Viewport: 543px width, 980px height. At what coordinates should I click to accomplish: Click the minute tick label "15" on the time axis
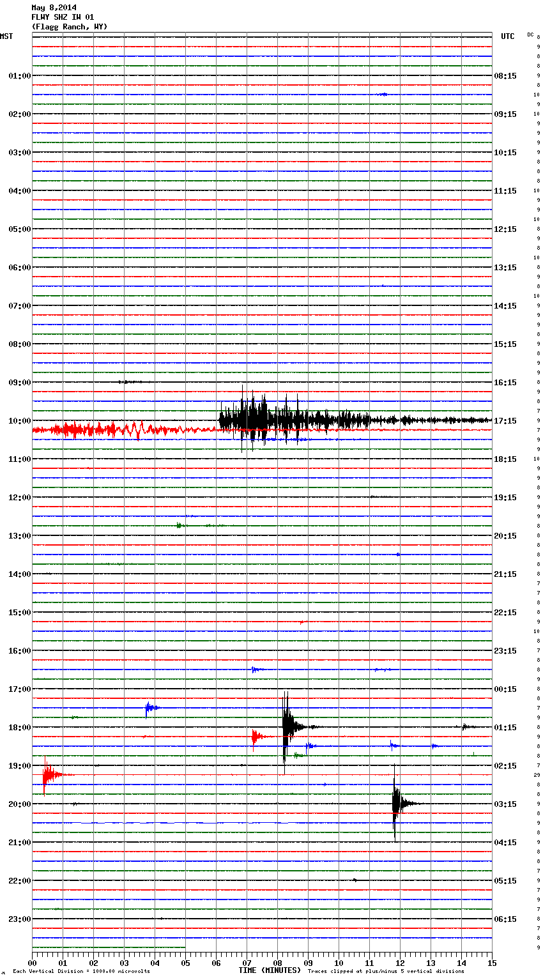(x=492, y=963)
